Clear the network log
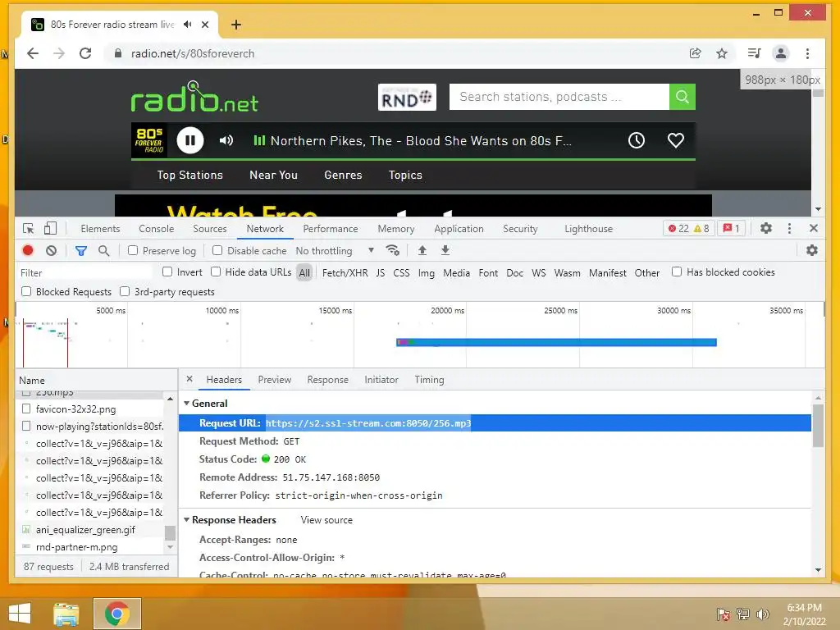This screenshot has height=630, width=840. (x=51, y=250)
